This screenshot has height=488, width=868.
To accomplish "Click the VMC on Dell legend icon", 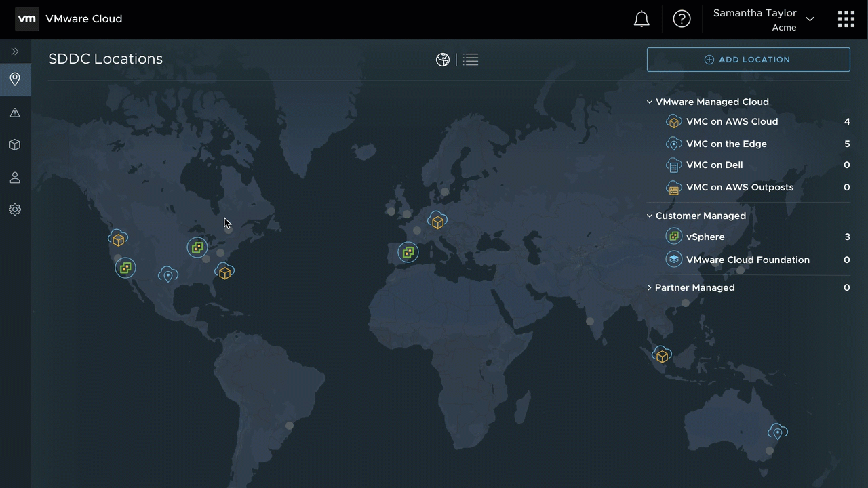I will point(673,165).
